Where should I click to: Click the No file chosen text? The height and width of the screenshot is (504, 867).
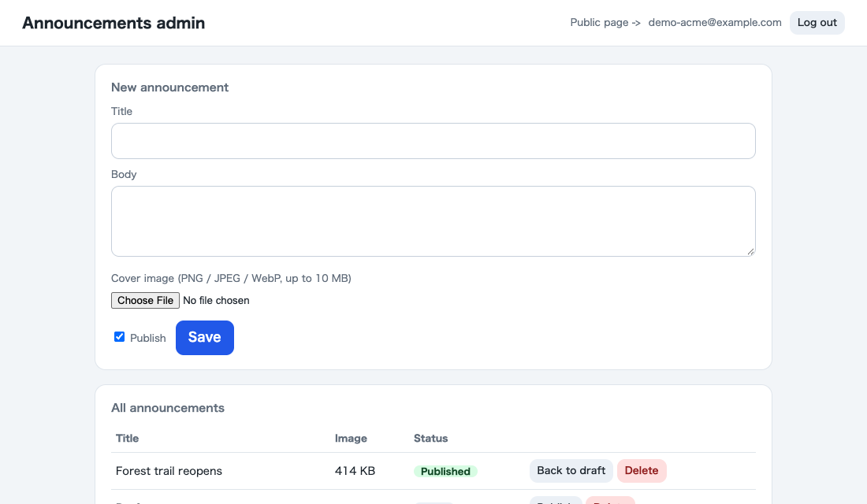tap(216, 301)
